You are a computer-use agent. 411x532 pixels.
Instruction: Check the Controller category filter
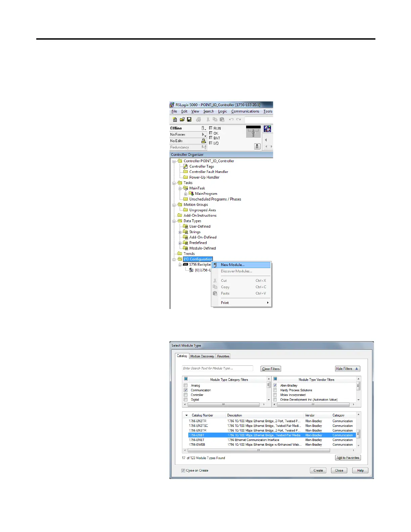tap(185, 395)
